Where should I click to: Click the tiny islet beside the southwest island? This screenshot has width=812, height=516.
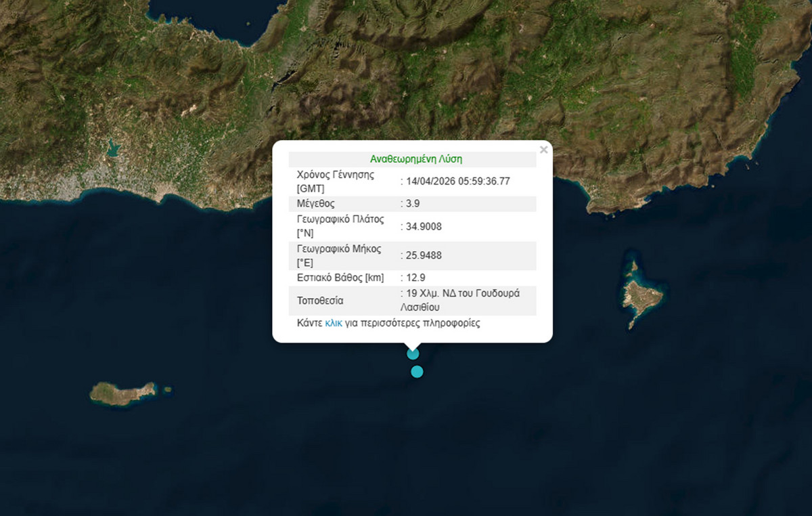click(x=167, y=389)
